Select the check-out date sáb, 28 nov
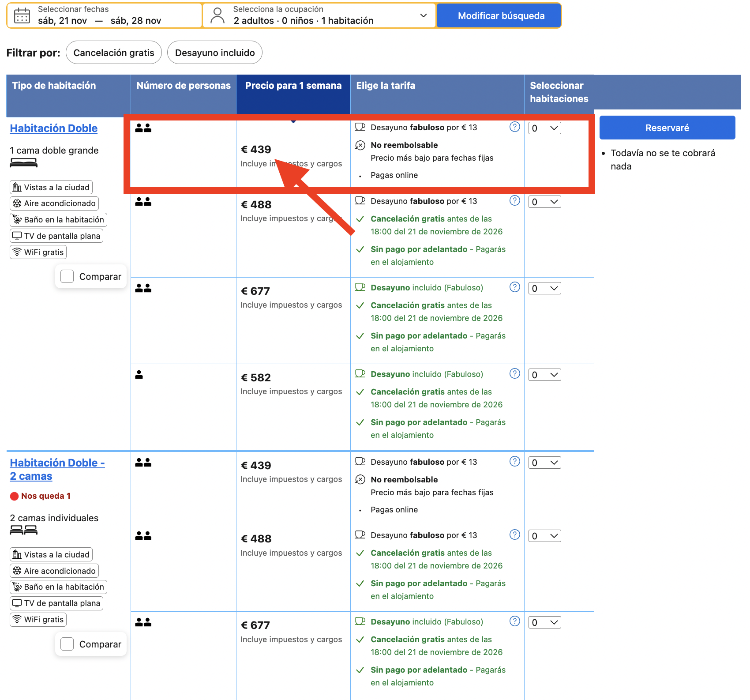This screenshot has width=750, height=700. point(136,21)
